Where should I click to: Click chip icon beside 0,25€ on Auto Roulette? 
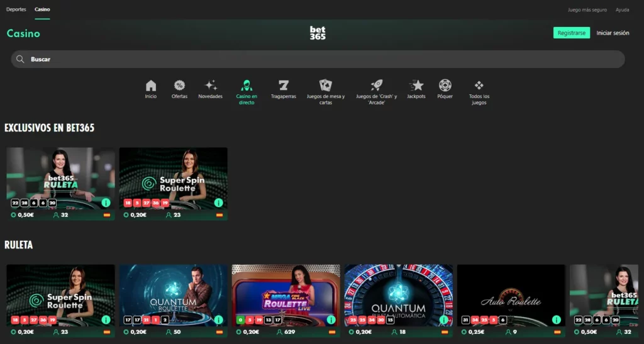pyautogui.click(x=464, y=332)
